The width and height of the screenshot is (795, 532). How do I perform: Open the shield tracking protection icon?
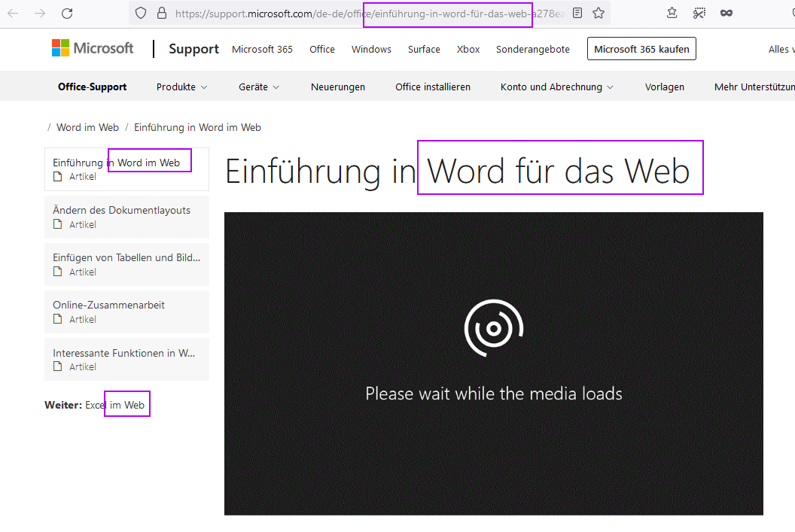141,14
